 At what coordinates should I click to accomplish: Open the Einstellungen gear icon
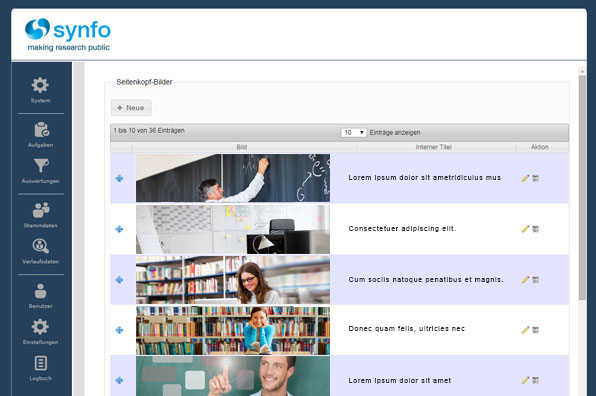(x=40, y=327)
